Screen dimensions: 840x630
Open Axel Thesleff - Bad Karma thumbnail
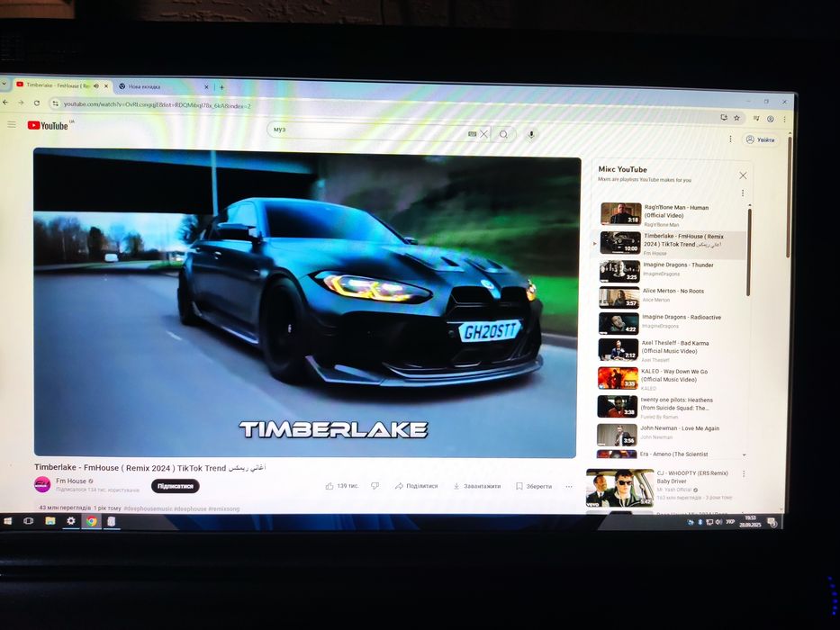[x=618, y=349]
